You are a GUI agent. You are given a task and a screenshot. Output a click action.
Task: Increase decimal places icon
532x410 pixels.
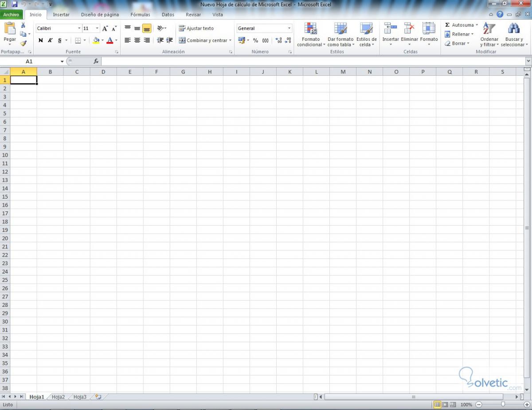tap(278, 40)
